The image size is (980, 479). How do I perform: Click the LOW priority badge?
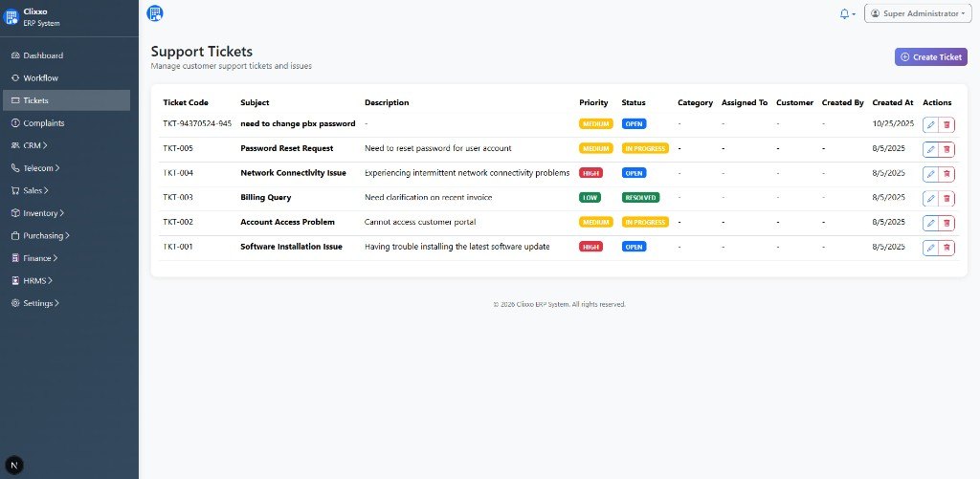(x=590, y=197)
